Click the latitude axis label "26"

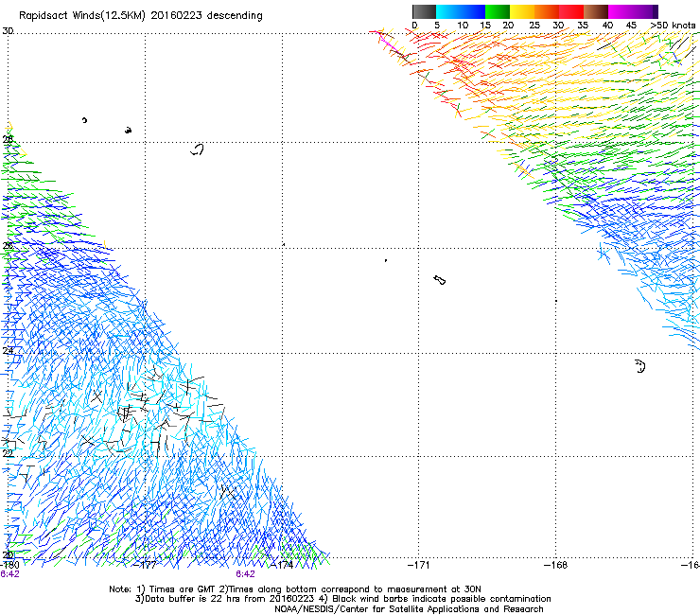coord(8,245)
